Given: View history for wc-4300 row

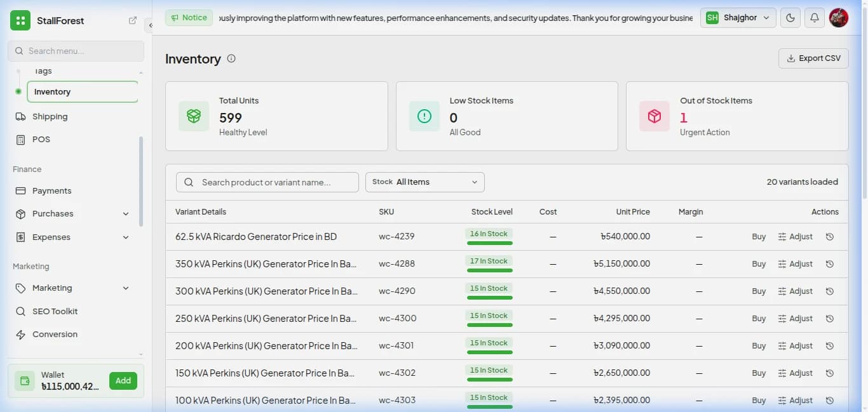Looking at the screenshot, I should click(829, 319).
